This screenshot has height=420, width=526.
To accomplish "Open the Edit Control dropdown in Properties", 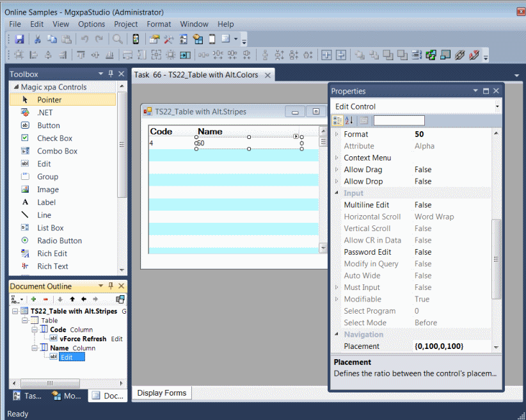I will click(x=497, y=106).
